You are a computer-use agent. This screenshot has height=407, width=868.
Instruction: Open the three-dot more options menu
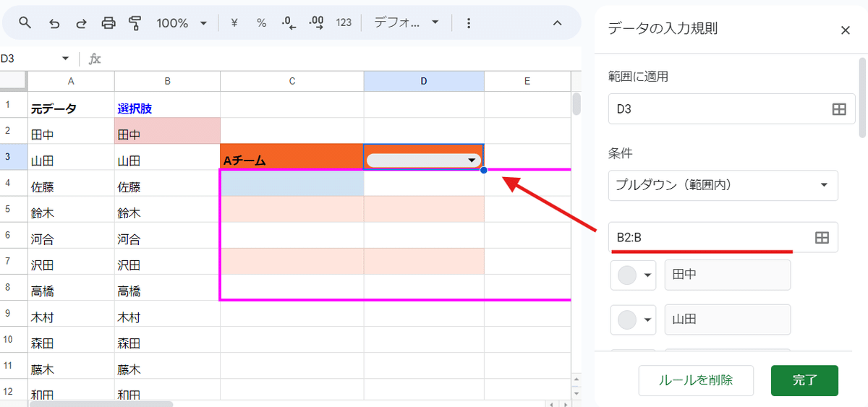(x=469, y=23)
